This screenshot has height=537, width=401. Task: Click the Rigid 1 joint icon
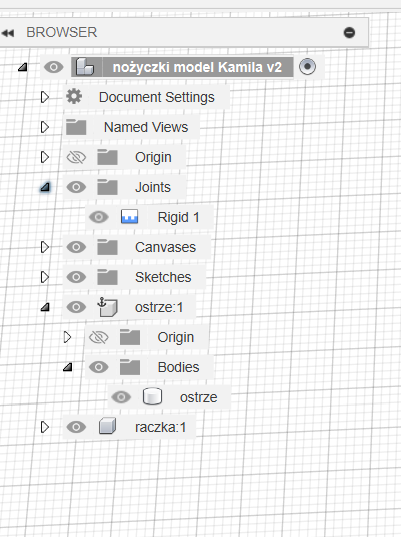coord(129,217)
